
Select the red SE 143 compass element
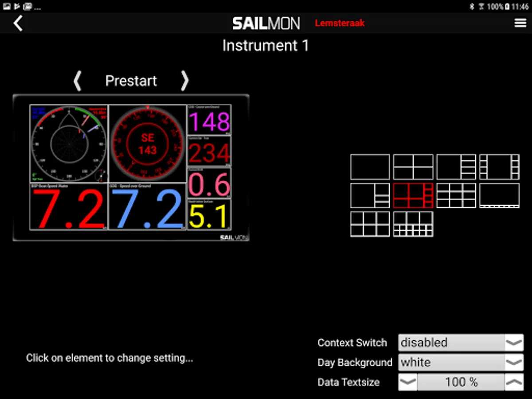point(147,144)
